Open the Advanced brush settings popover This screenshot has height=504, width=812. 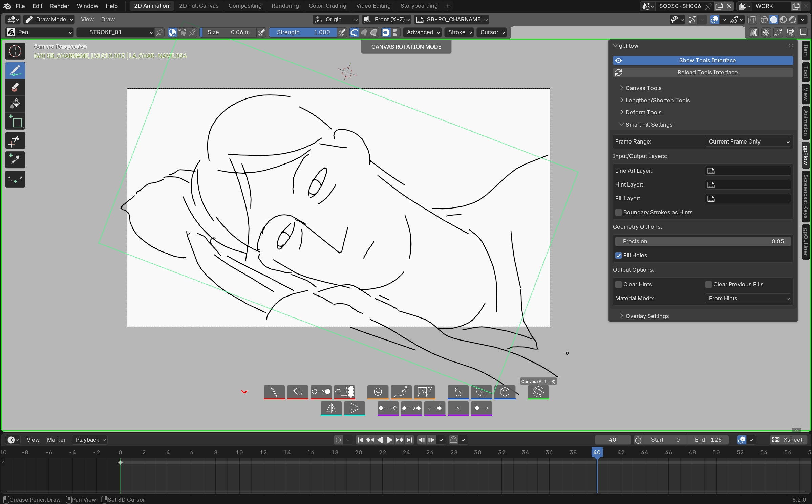pyautogui.click(x=423, y=32)
